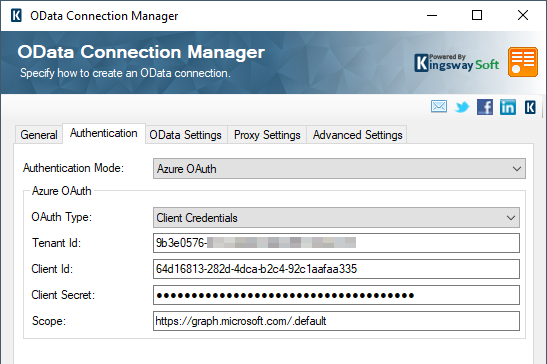Click into the Scope field
This screenshot has width=547, height=364.
336,321
